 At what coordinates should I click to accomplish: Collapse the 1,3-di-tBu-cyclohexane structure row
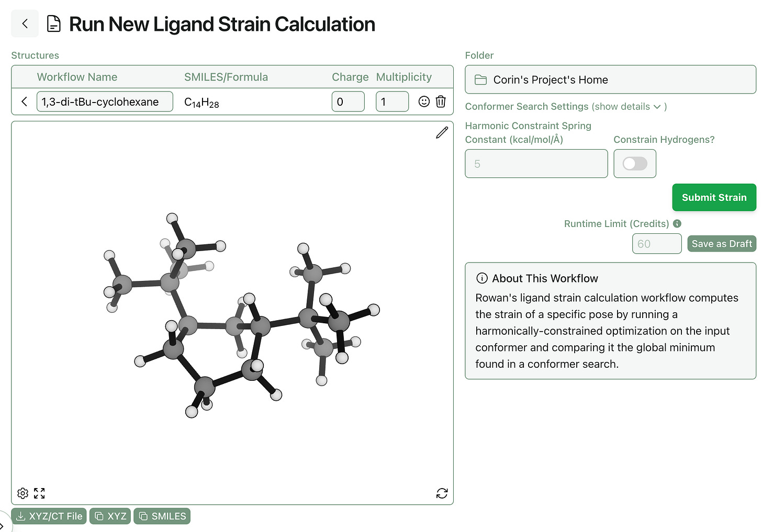(24, 101)
